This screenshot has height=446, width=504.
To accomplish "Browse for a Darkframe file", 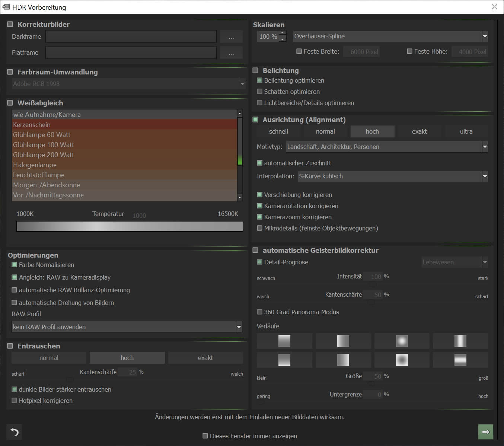I will pos(231,36).
